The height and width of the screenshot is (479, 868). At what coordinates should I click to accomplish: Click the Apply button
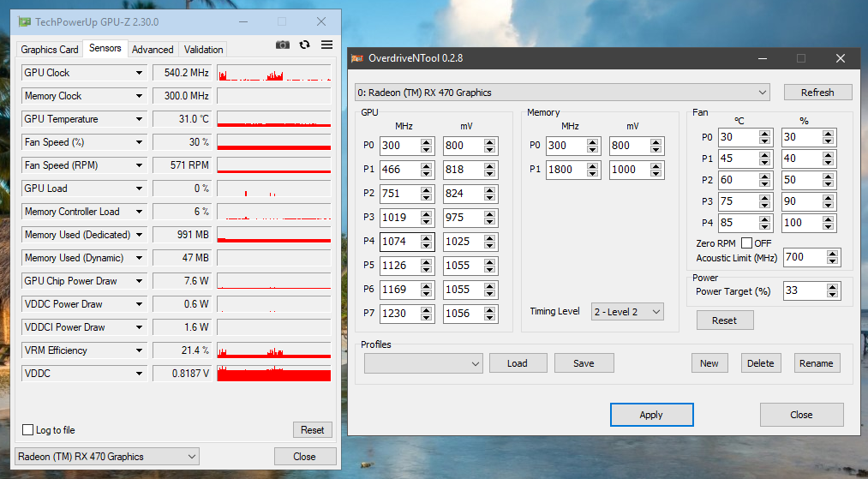pyautogui.click(x=651, y=415)
